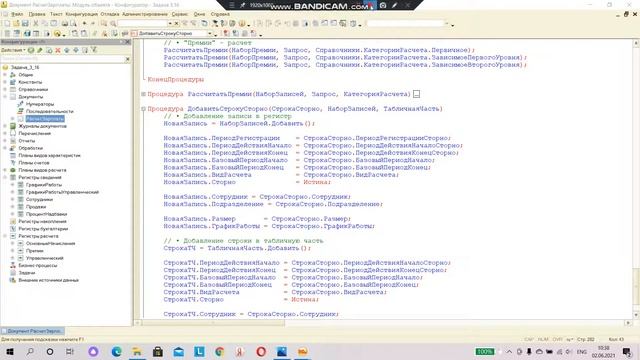Collapse the Документы tree node
This screenshot has height=360, width=640.
coord(5,97)
